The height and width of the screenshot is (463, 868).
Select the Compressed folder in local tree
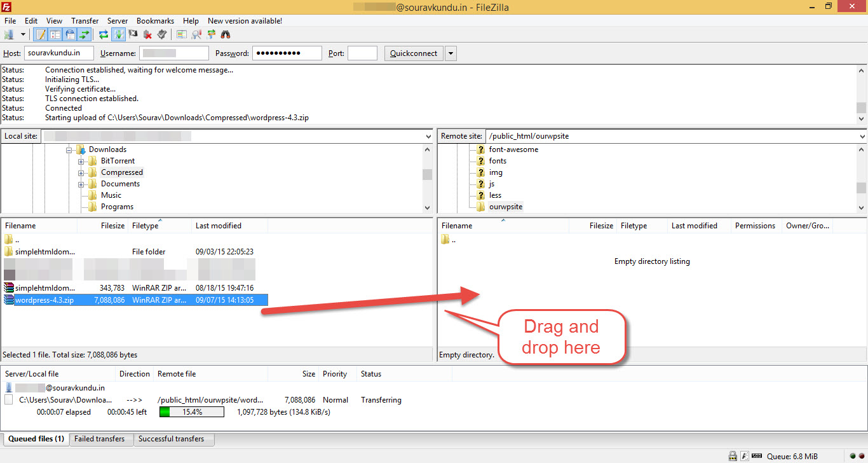122,172
